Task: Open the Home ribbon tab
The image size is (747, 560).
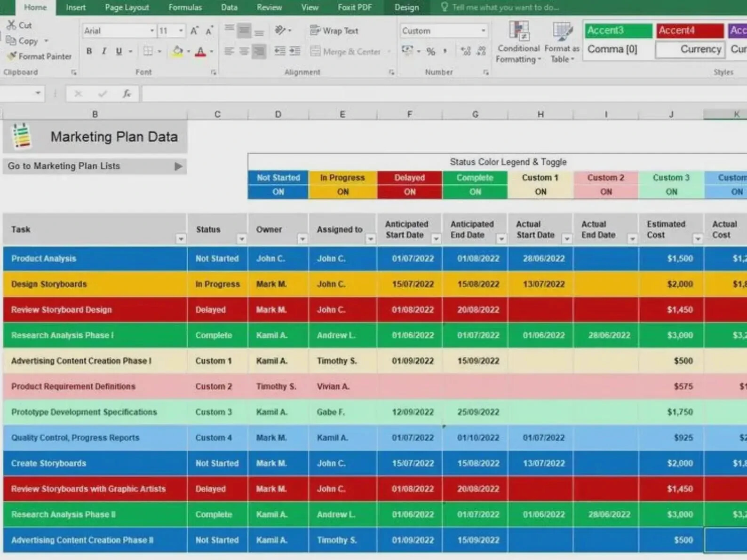Action: pyautogui.click(x=35, y=8)
